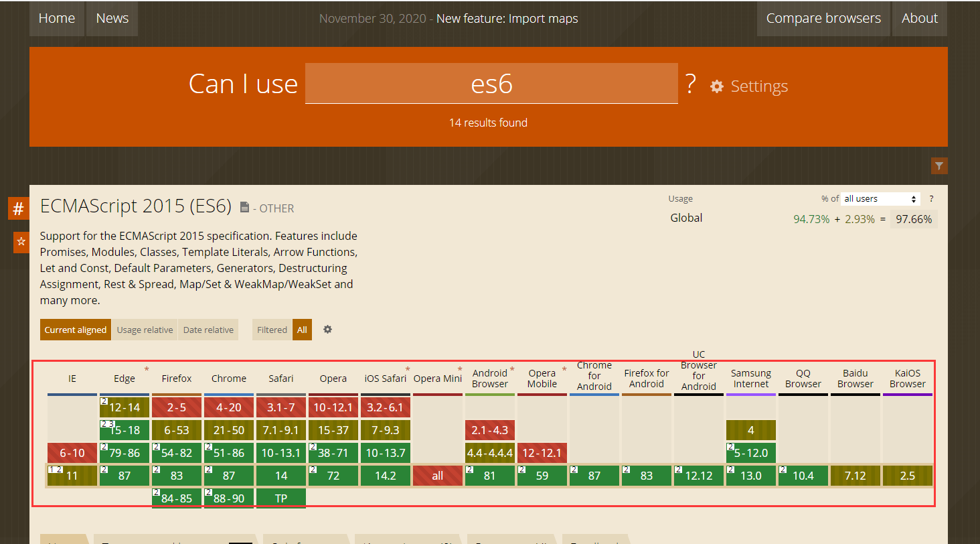
Task: Click IE 6-10 support cell
Action: coord(72,453)
